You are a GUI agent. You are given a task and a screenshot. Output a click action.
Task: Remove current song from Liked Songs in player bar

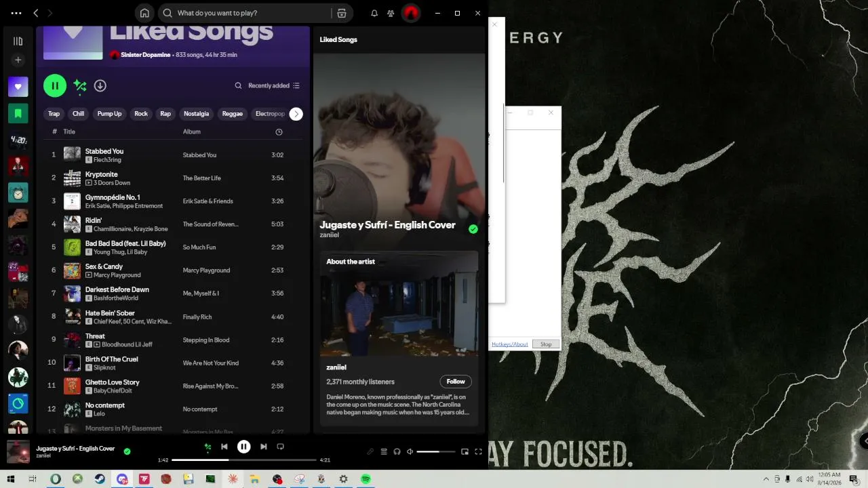click(x=127, y=451)
